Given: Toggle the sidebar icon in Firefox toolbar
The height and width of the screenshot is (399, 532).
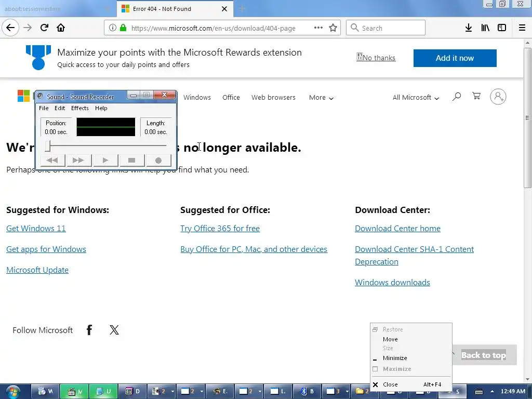Looking at the screenshot, I should pos(502,28).
